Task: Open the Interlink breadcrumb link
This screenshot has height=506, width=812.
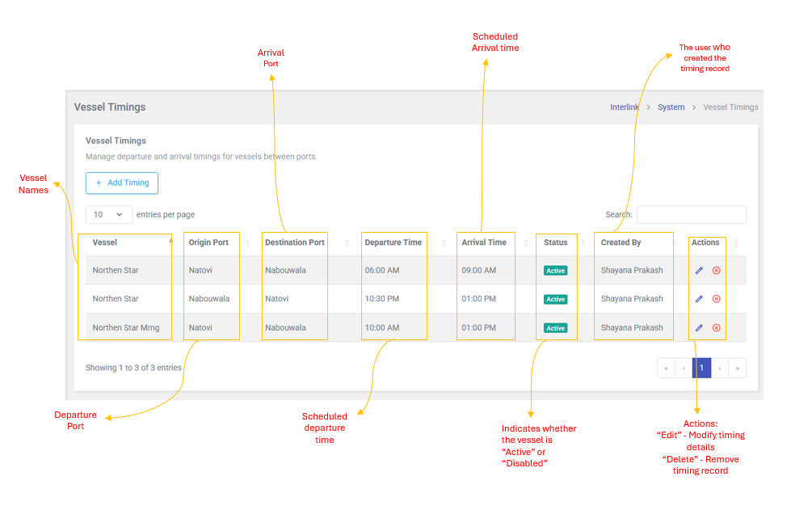Action: coord(625,108)
